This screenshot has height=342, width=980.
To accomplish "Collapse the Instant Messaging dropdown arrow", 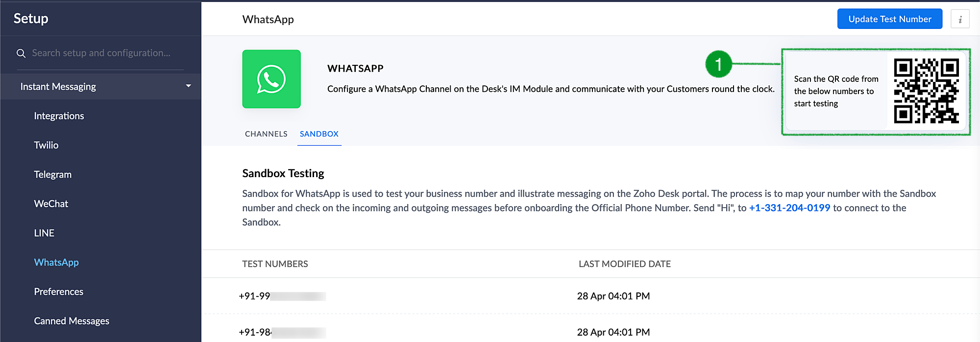I will (x=188, y=86).
